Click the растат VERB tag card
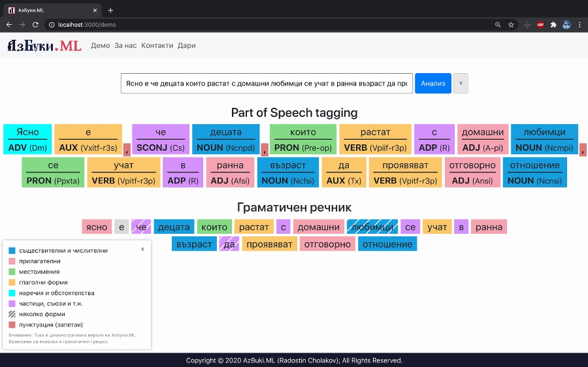Image resolution: width=588 pixels, height=367 pixels. click(x=375, y=140)
